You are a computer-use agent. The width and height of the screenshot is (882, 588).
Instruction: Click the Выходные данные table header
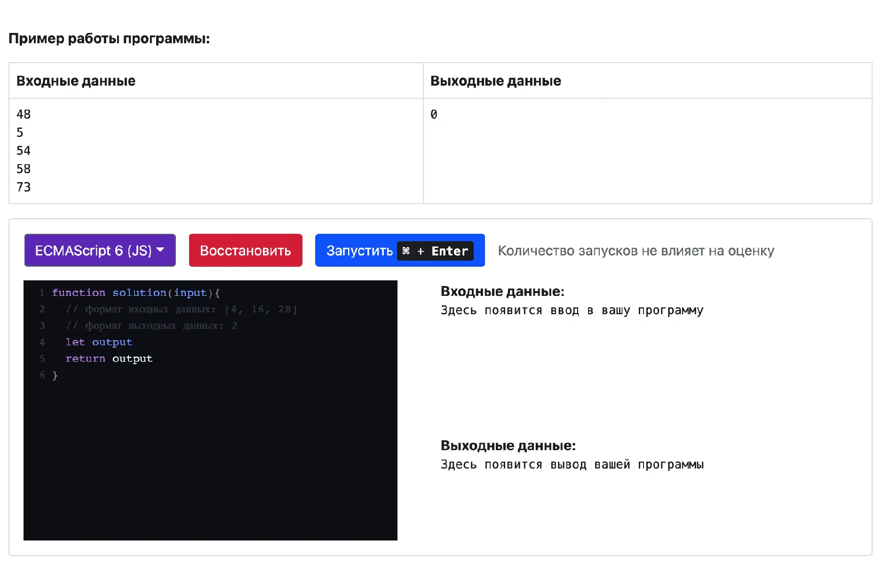click(495, 80)
